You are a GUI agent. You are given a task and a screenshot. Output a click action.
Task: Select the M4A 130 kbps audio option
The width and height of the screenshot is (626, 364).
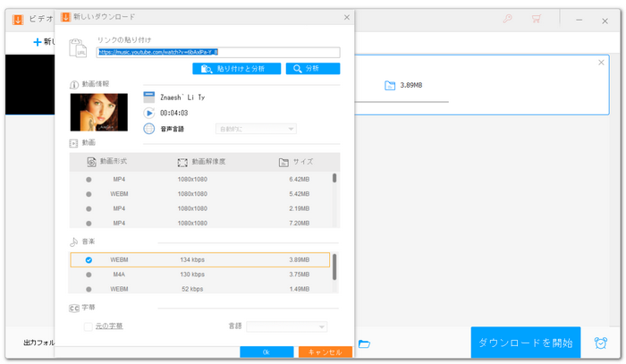pyautogui.click(x=89, y=275)
